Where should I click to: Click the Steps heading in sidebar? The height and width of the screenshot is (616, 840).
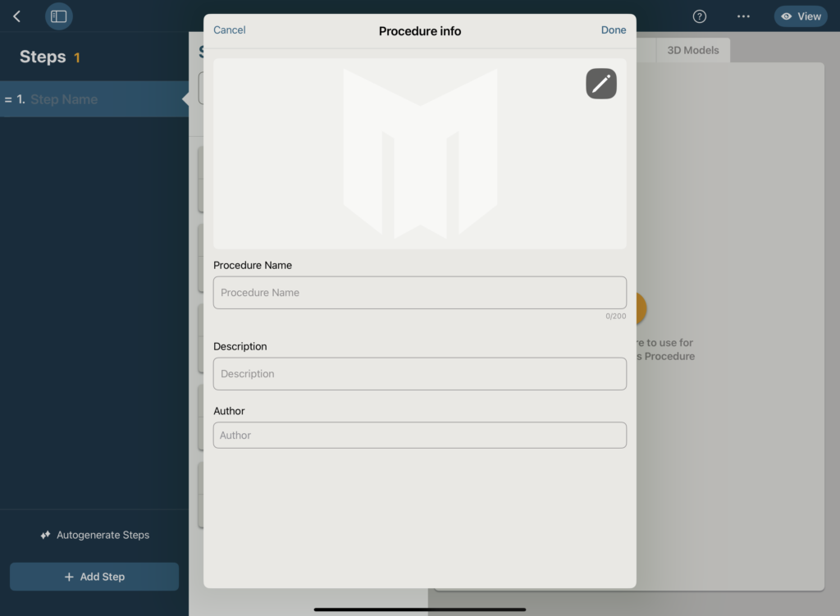point(43,57)
